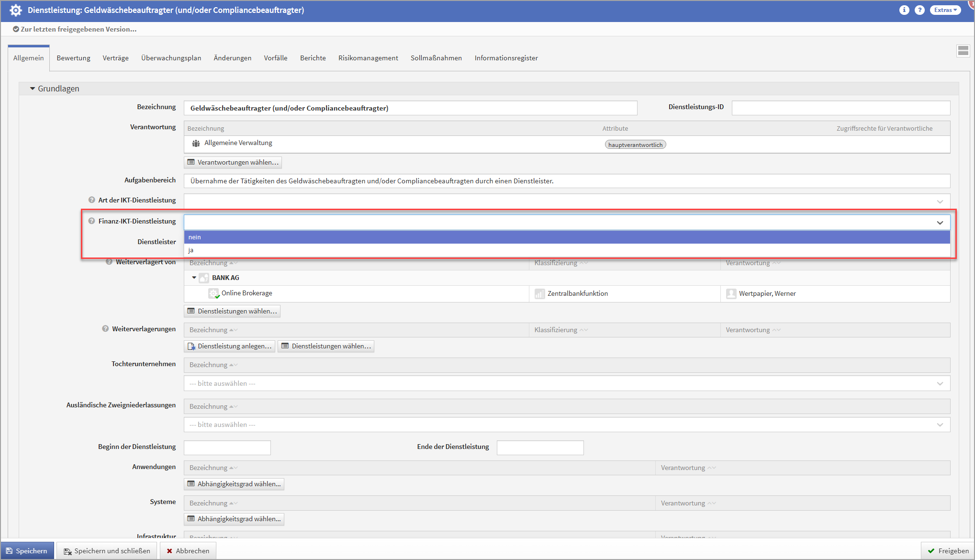The image size is (975, 560).
Task: Open the Extras menu
Action: pyautogui.click(x=945, y=10)
